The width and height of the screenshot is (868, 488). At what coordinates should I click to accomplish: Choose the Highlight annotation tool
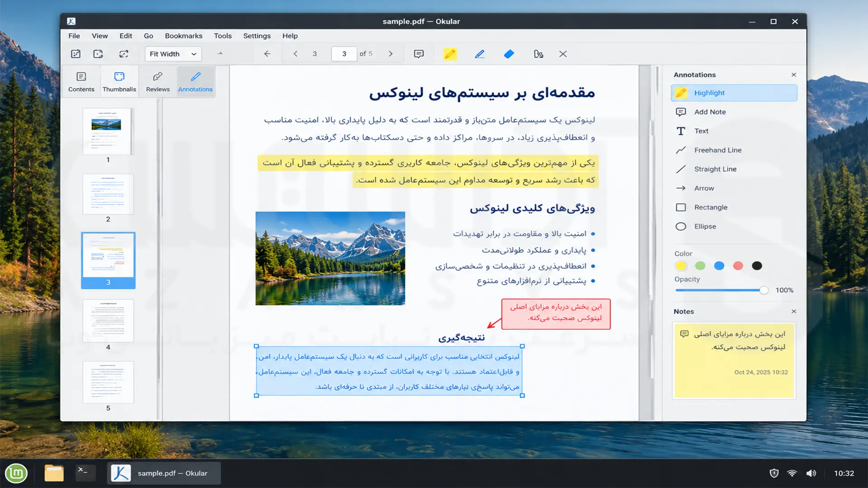[x=734, y=93]
